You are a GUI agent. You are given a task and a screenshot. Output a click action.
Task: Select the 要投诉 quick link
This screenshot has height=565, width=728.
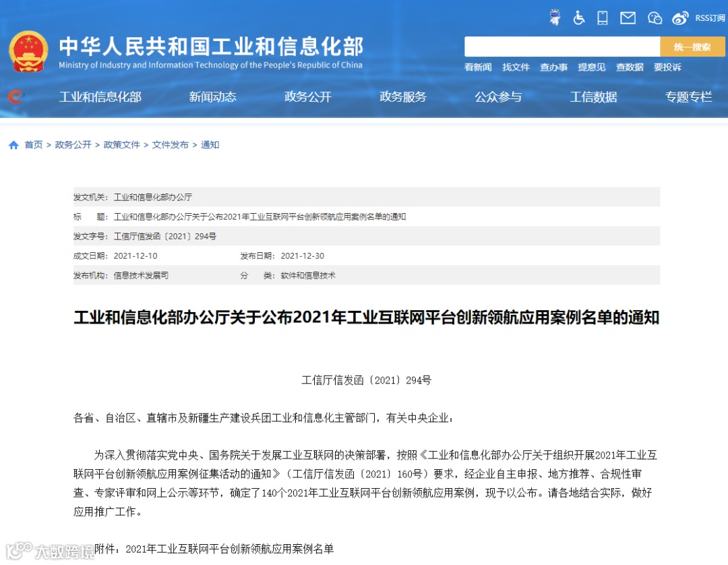pyautogui.click(x=667, y=67)
